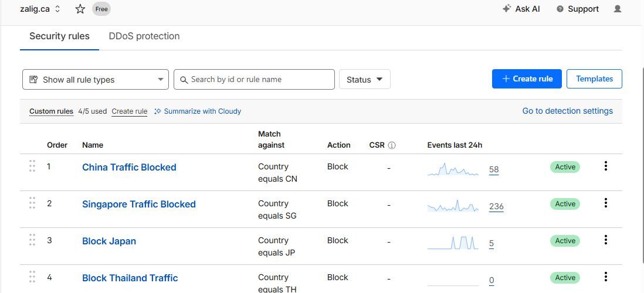Viewport: 644px width, 293px height.
Task: Open three-dot menu for China Traffic Blocked
Action: (605, 166)
